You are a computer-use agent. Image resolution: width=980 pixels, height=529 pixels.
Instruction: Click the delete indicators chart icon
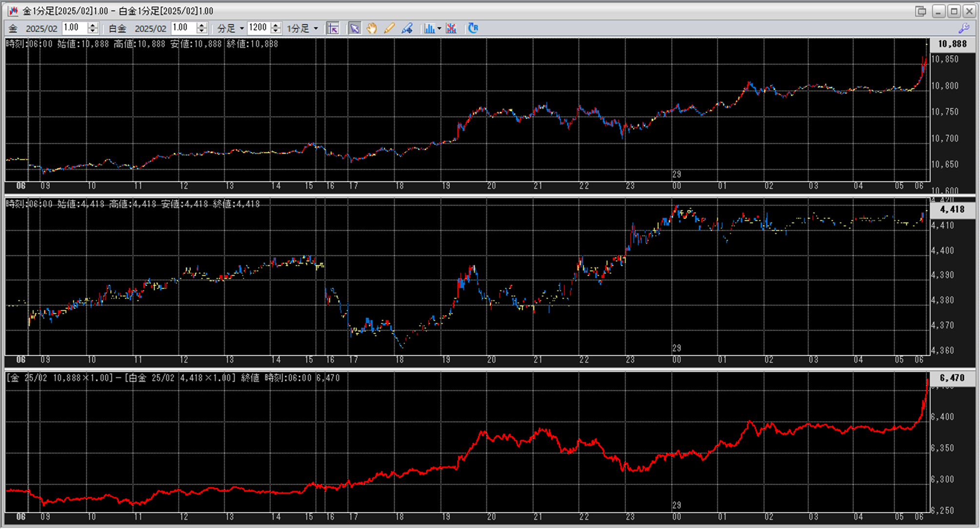coord(451,28)
